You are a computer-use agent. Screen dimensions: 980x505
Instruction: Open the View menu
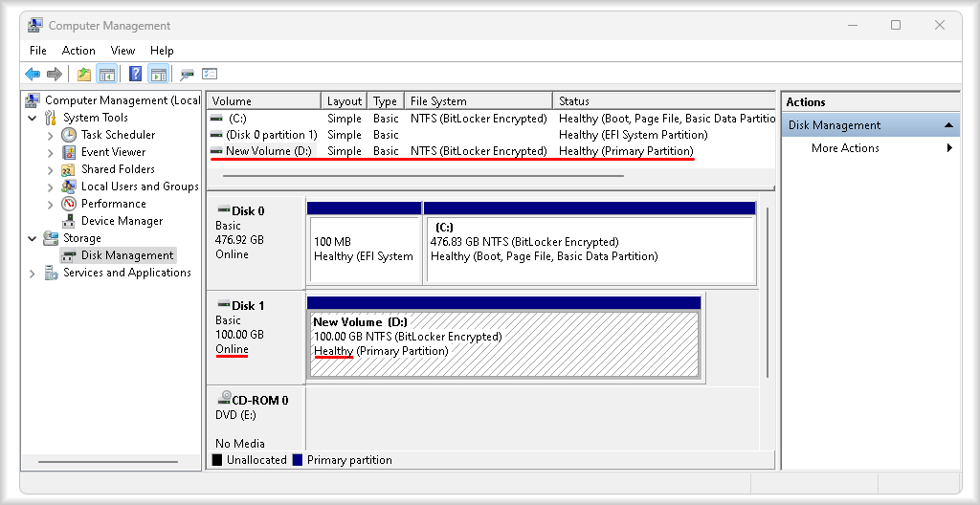(x=122, y=51)
